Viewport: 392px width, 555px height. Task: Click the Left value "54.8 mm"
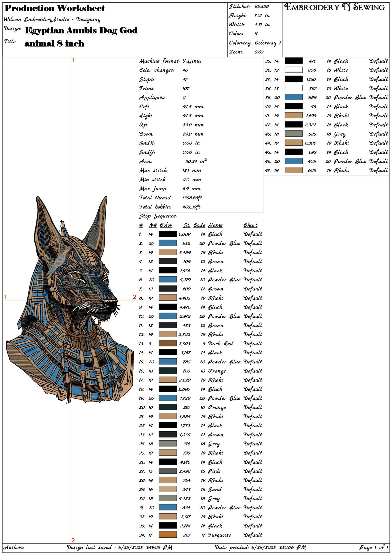point(193,107)
